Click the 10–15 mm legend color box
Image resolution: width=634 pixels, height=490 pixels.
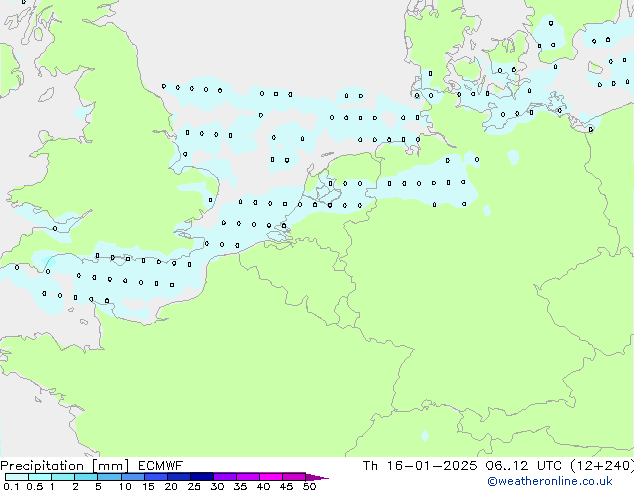click(x=132, y=477)
